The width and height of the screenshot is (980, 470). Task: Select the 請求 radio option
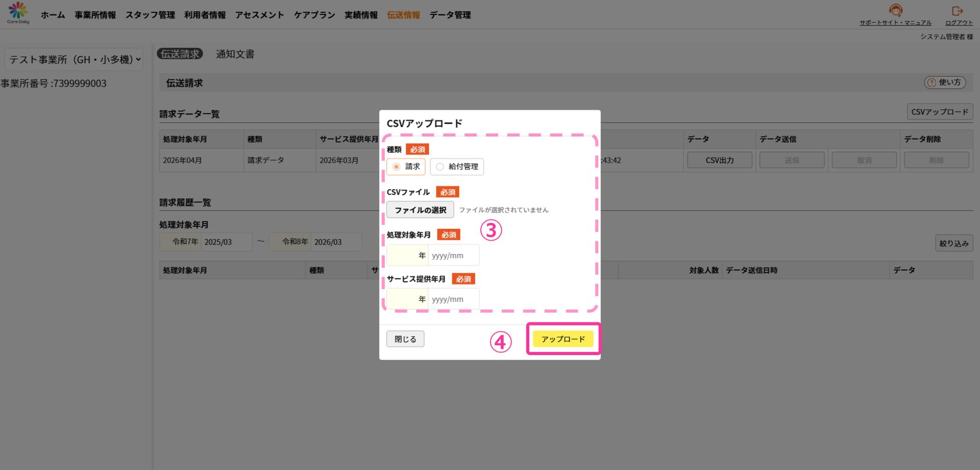pos(397,167)
